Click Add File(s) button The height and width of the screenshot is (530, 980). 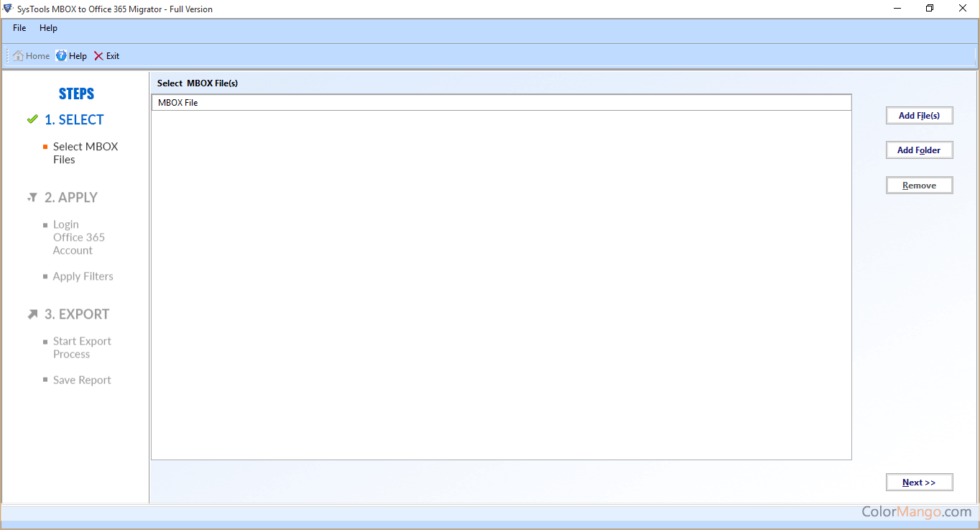pyautogui.click(x=919, y=115)
